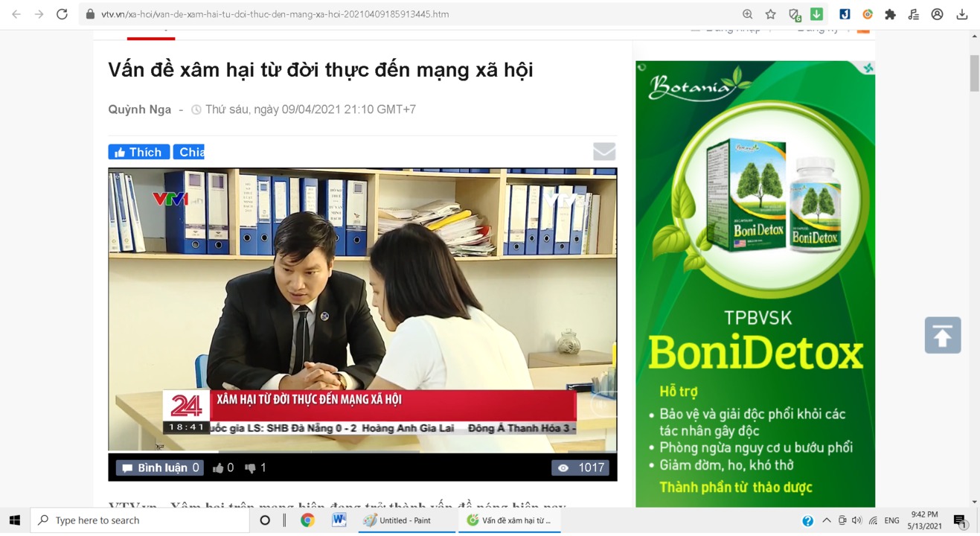Open the orange circular extension icon
This screenshot has width=980, height=536.
pyautogui.click(x=868, y=14)
